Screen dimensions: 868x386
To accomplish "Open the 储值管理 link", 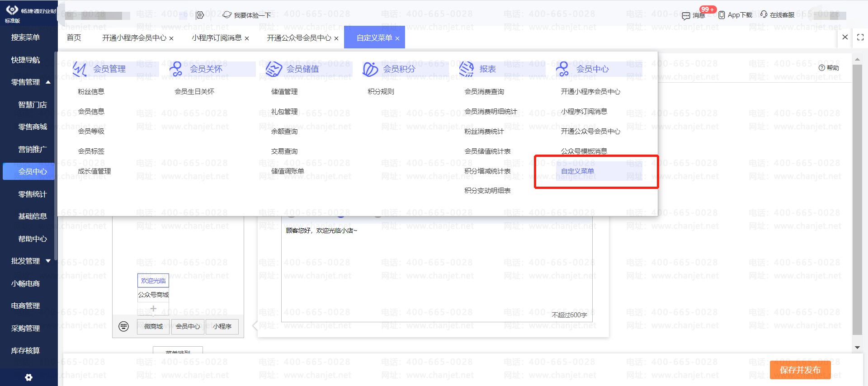I will point(284,92).
